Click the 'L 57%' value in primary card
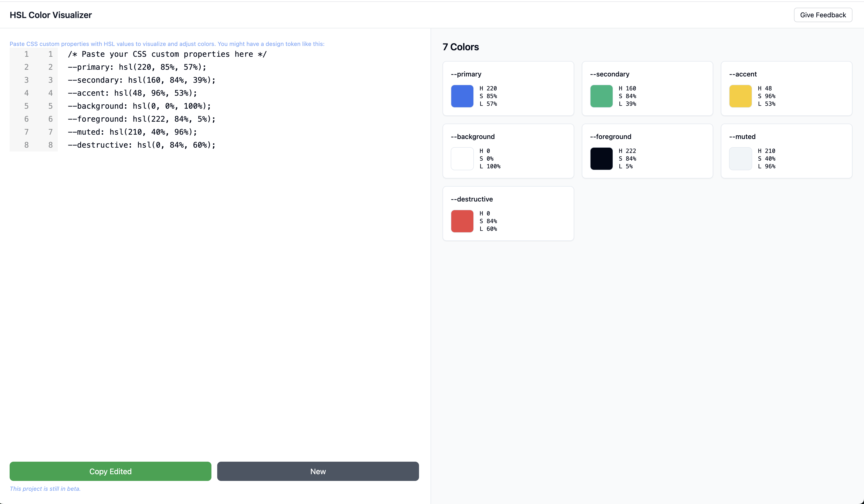864x504 pixels. tap(488, 104)
